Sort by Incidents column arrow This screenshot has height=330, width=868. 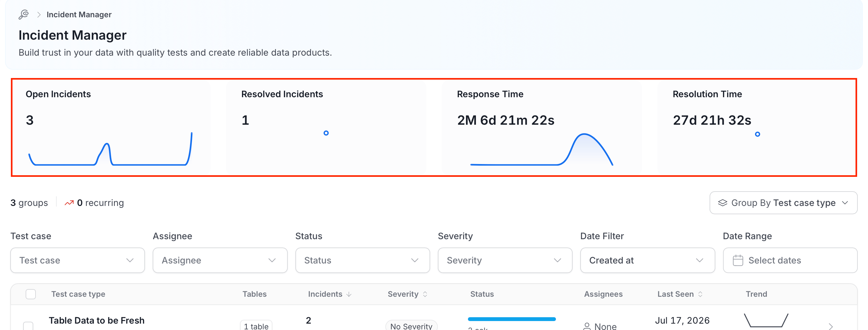pos(349,294)
